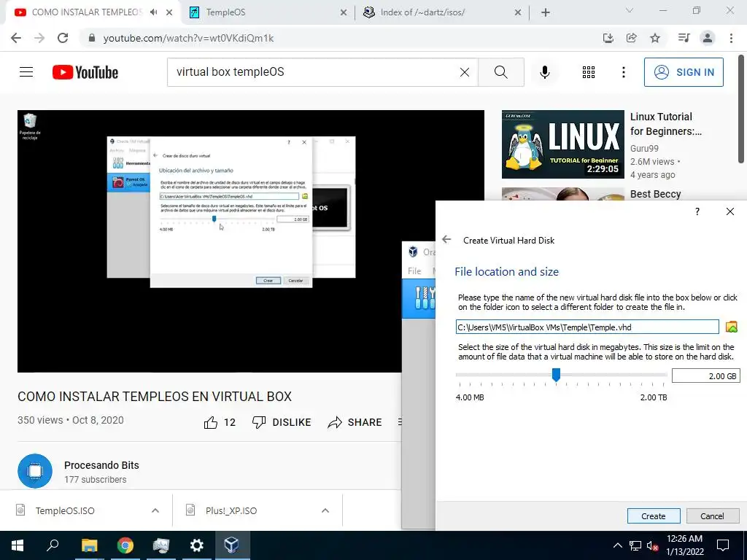Screen dimensions: 747x560
Task: Show hidden system tray icons
Action: click(617, 545)
